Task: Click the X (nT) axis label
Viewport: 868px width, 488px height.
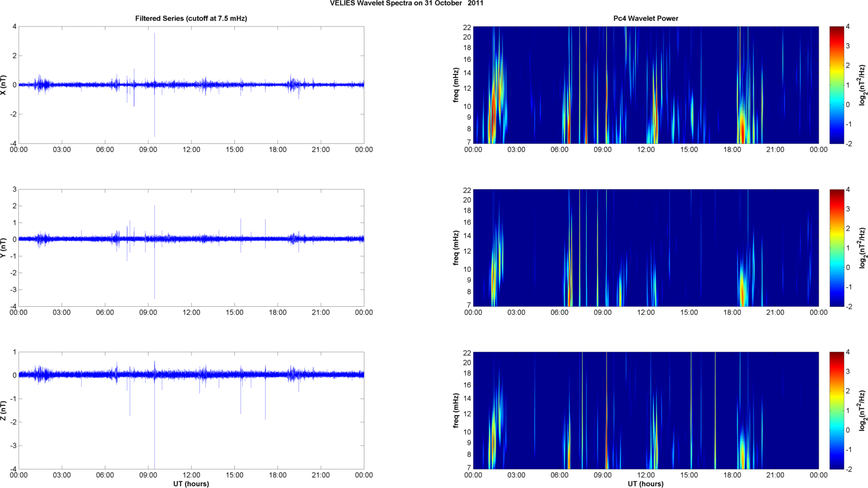Action: point(4,85)
